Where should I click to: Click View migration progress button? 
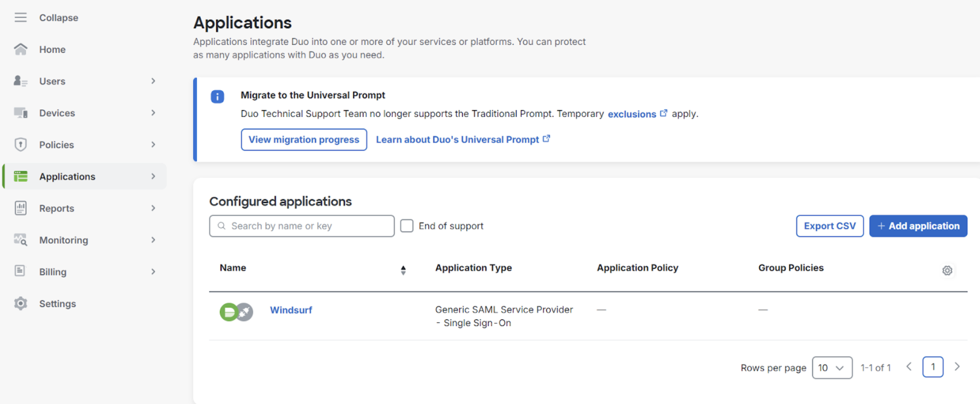[x=304, y=140]
